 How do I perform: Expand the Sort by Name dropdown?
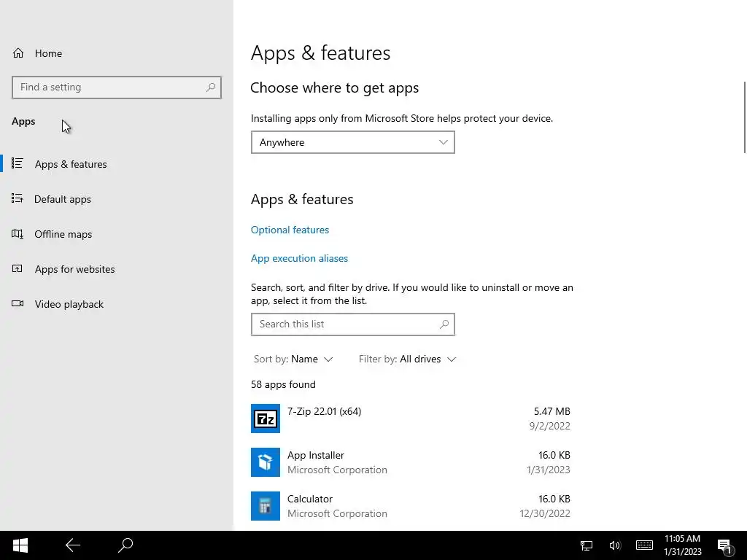coord(293,359)
